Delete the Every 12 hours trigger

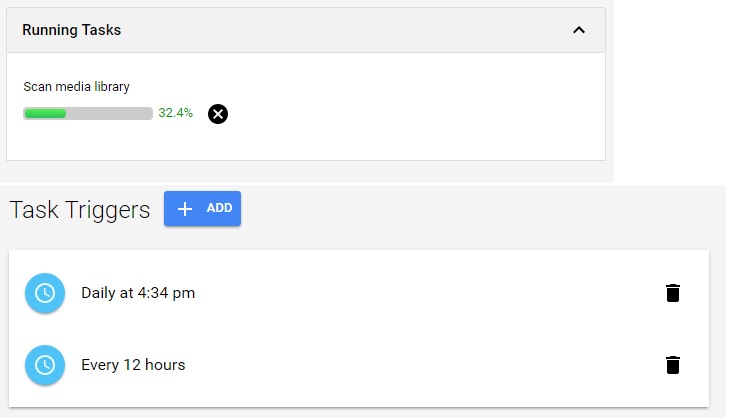tap(673, 365)
